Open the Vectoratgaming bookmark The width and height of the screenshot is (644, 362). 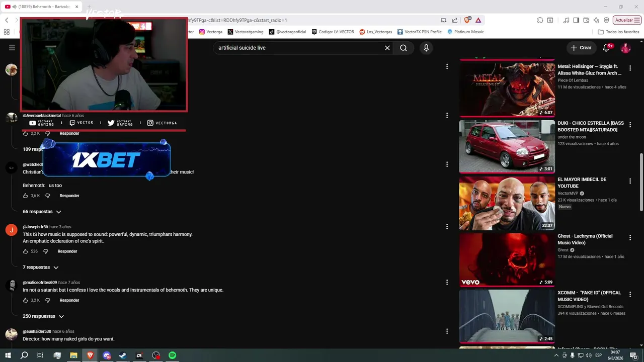click(246, 32)
